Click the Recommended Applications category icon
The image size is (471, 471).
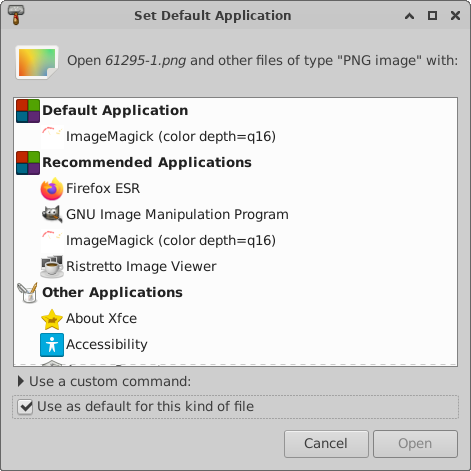[x=28, y=163]
